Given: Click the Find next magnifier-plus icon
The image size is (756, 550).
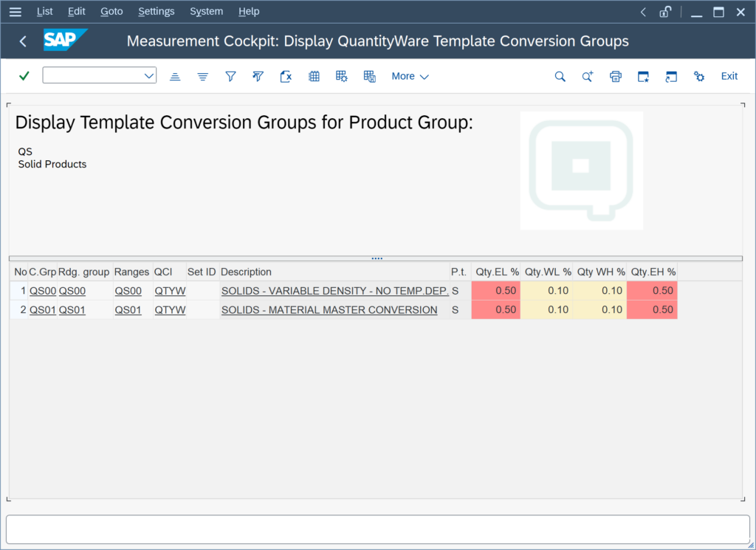Looking at the screenshot, I should [587, 76].
